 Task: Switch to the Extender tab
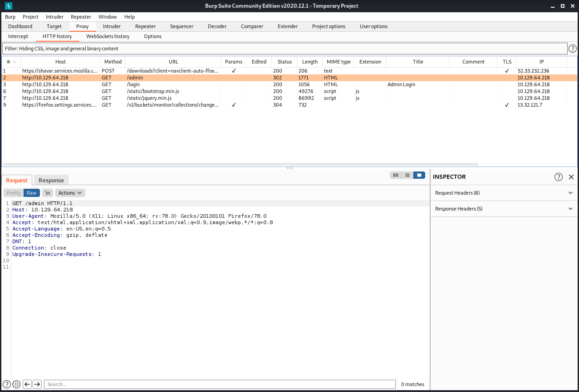pyautogui.click(x=287, y=26)
